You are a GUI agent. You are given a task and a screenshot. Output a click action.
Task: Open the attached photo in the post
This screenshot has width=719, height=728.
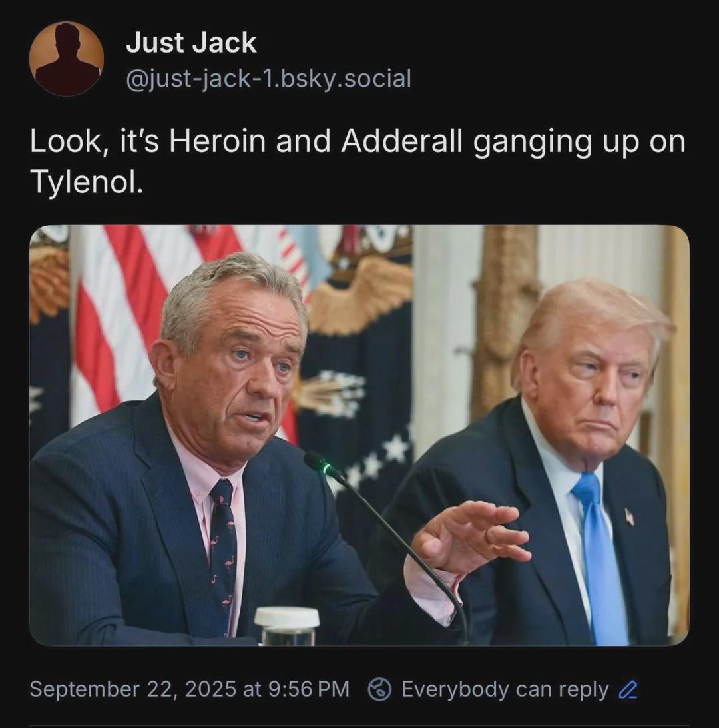pyautogui.click(x=359, y=436)
